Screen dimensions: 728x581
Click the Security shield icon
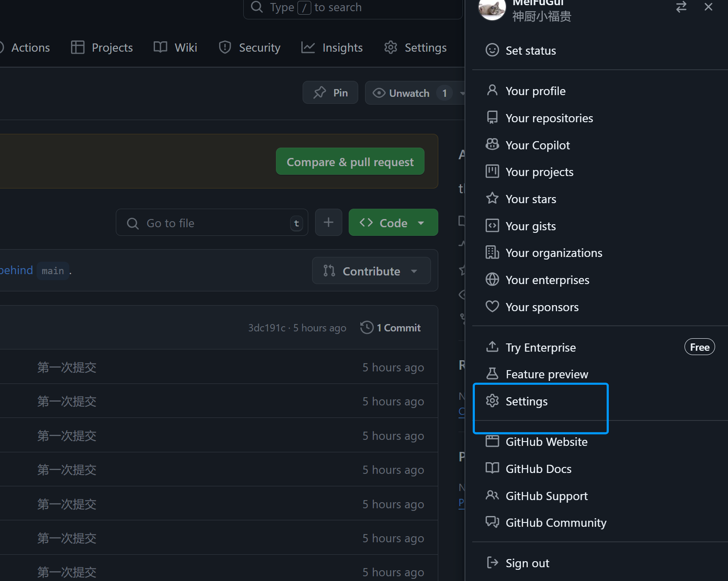pos(225,47)
